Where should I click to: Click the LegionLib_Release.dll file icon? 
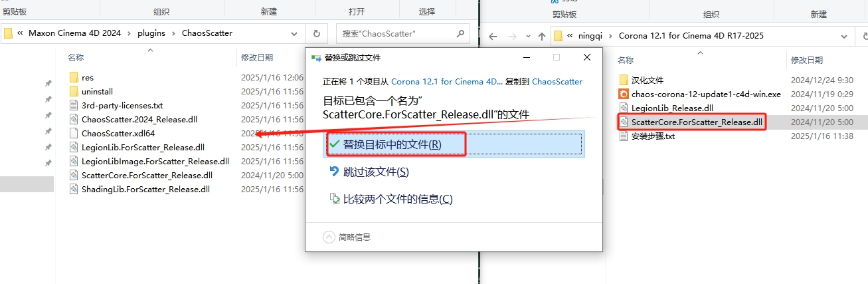tap(624, 108)
